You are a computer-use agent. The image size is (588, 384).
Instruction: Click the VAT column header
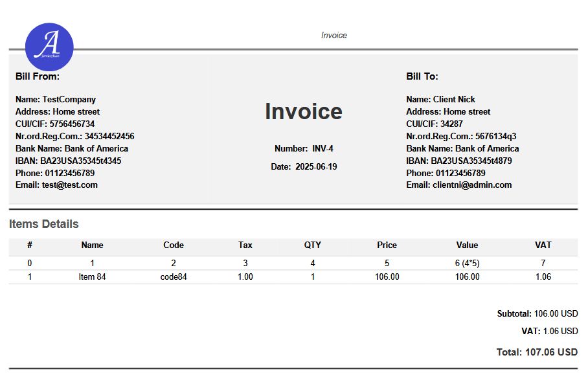coord(543,245)
